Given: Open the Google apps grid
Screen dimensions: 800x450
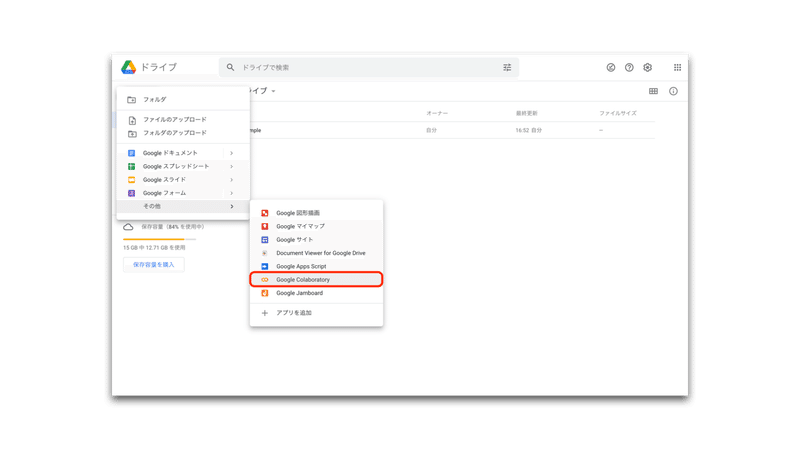Looking at the screenshot, I should (678, 67).
